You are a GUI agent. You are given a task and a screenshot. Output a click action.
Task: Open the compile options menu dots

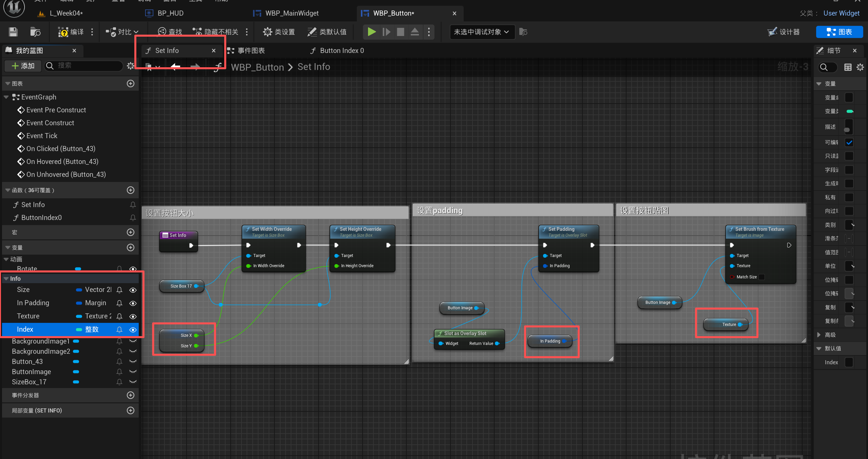92,32
